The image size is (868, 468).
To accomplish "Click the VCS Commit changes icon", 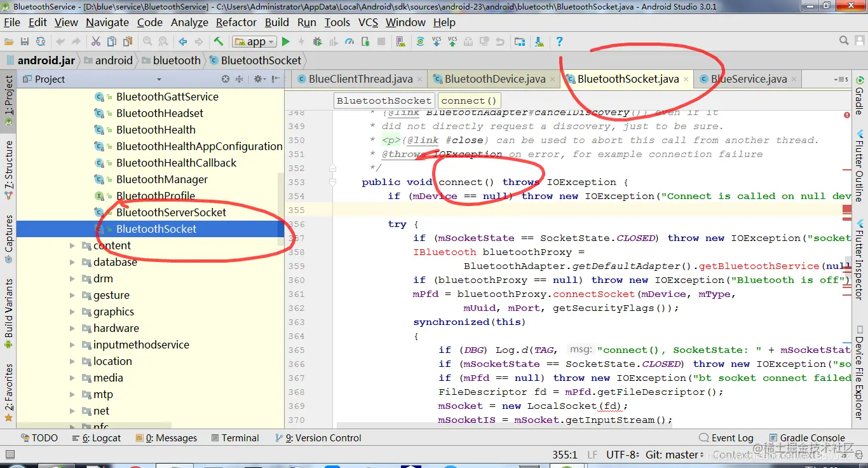I will click(x=452, y=41).
